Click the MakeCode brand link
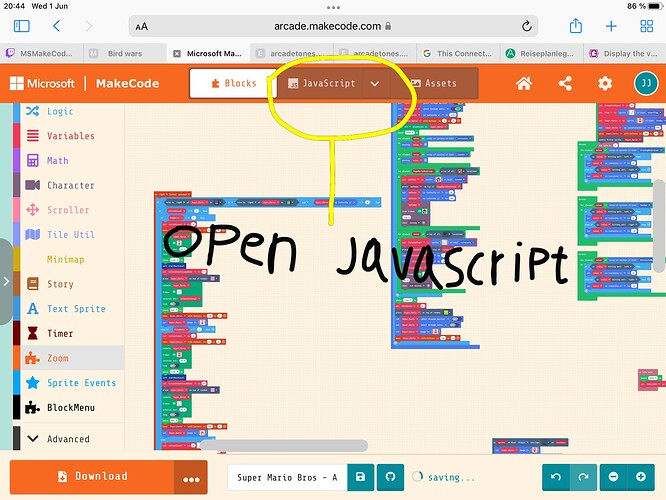Screen dimensions: 666x500 [127, 83]
